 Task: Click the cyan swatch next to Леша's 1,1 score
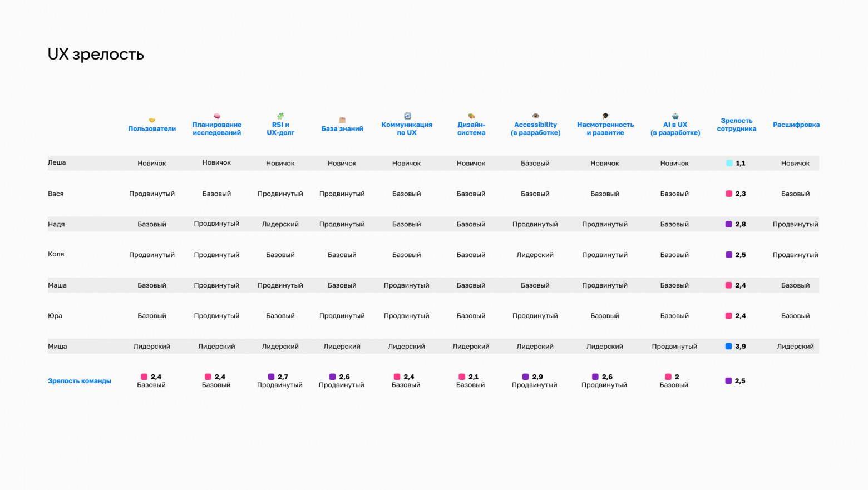[x=729, y=164]
